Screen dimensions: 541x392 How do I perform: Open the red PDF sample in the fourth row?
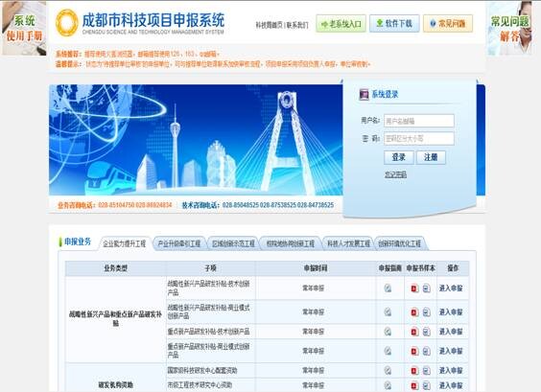click(x=414, y=352)
